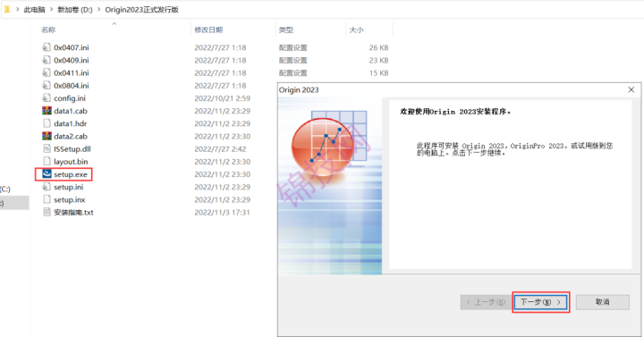644x337 pixels.
Task: Click the 取消 (Cancel) button
Action: [x=603, y=302]
